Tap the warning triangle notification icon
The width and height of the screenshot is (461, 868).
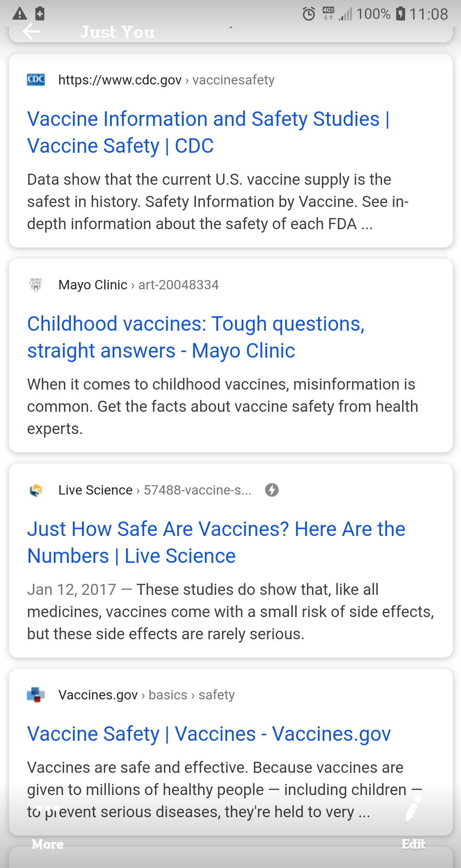20,14
